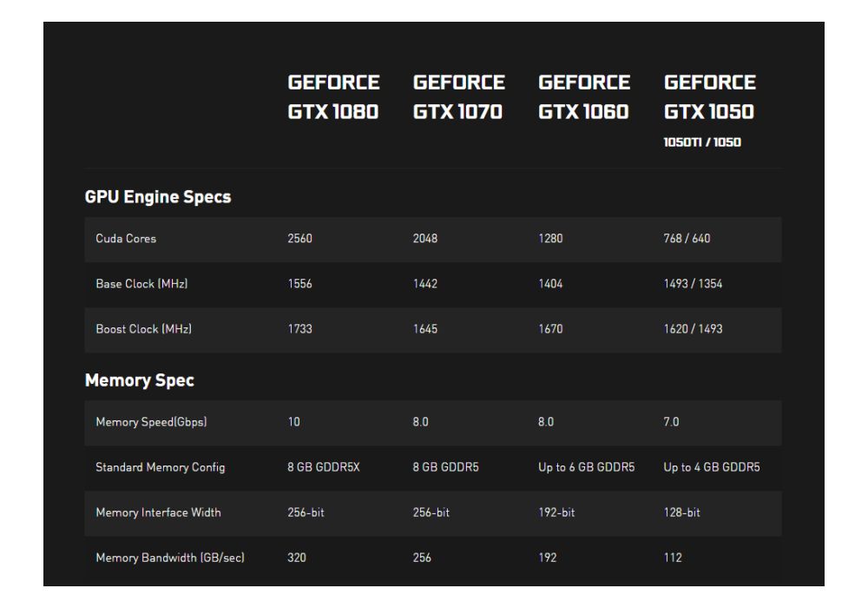Click the Up to 6 GB GDDR5 cell
This screenshot has width=868, height=608.
coord(587,467)
